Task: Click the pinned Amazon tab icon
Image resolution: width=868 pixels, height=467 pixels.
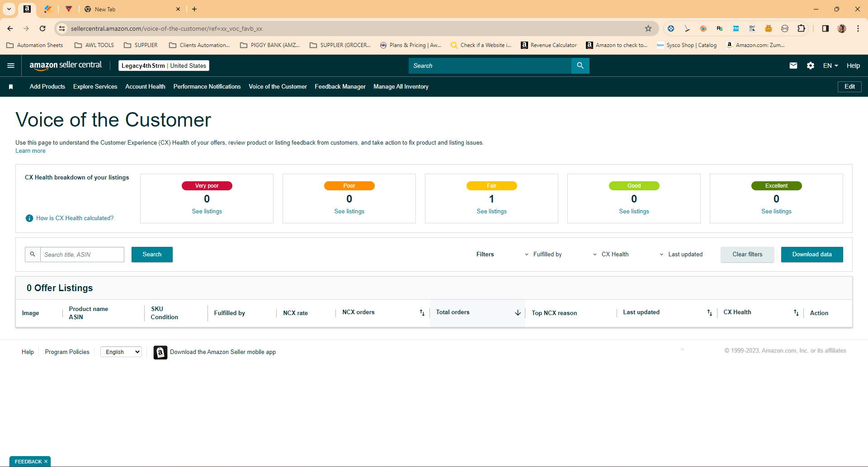Action: tap(27, 9)
